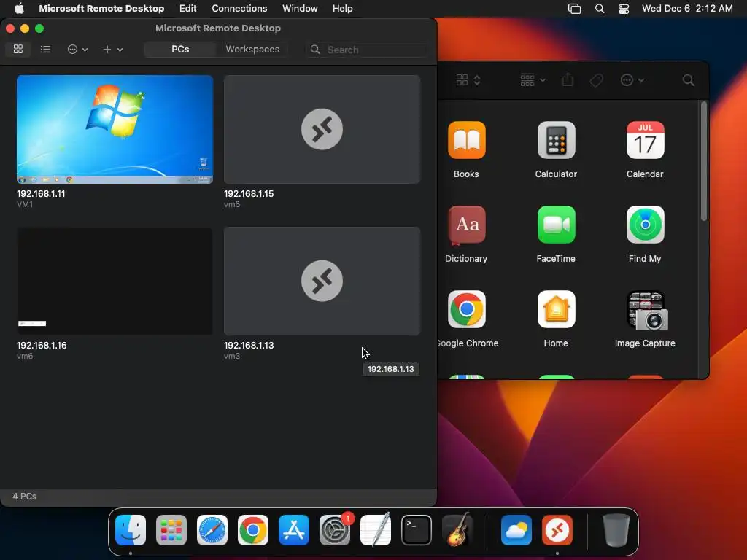
Task: Select the Dictionary app icon
Action: (466, 225)
